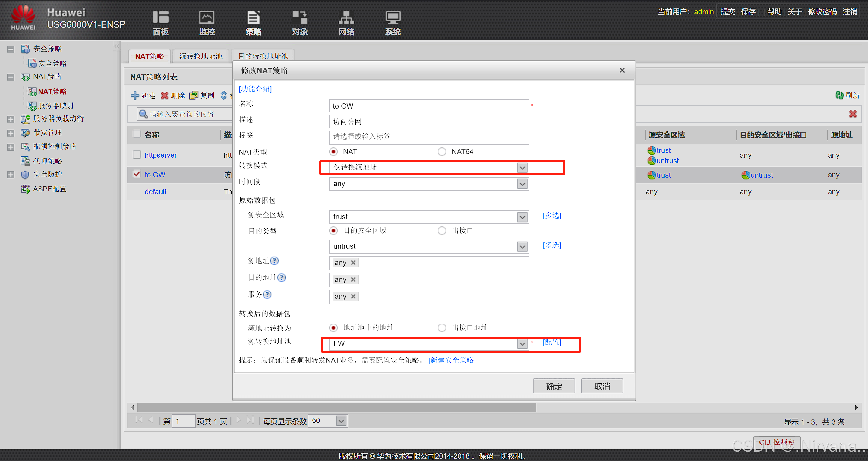Open the 时间段 dropdown

(522, 184)
